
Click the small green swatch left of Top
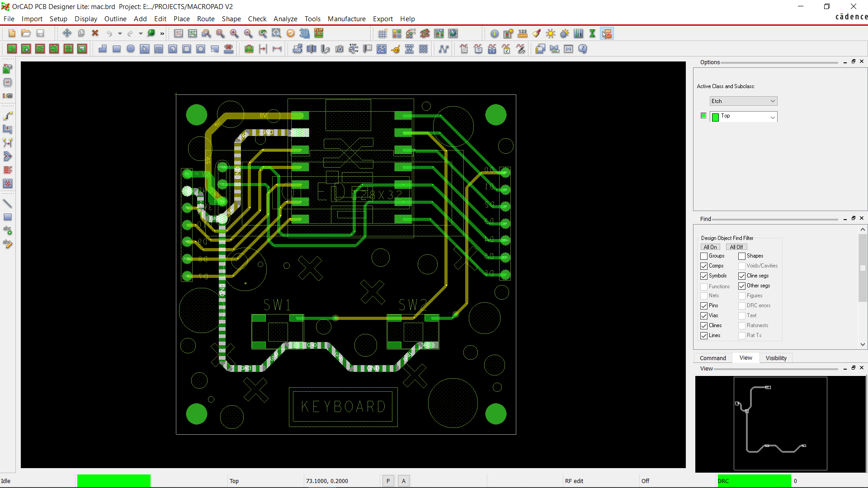pyautogui.click(x=703, y=116)
